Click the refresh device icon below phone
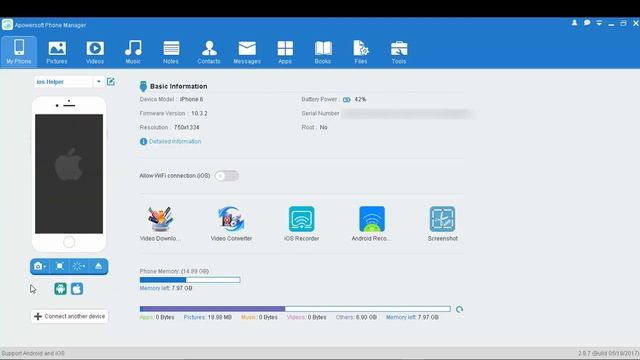The height and width of the screenshot is (360, 640). 78,266
